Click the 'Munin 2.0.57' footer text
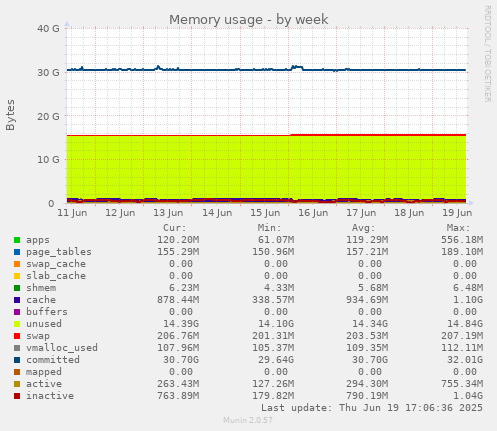Viewport: 497px width, 431px height. point(248,420)
